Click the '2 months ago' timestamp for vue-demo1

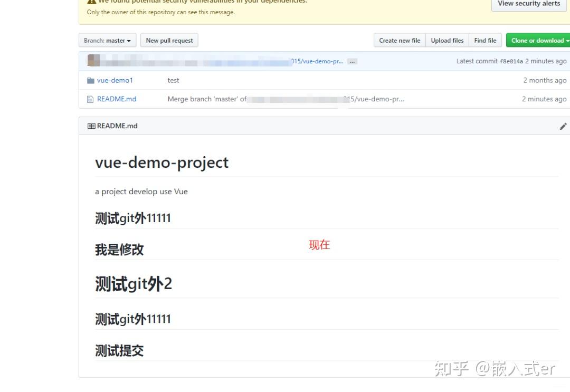click(x=545, y=80)
